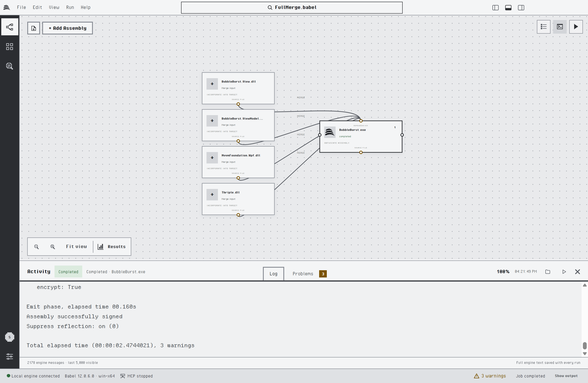588x383 pixels.
Task: Expand the BubbleBurst.ViewModel node plus button
Action: click(212, 121)
